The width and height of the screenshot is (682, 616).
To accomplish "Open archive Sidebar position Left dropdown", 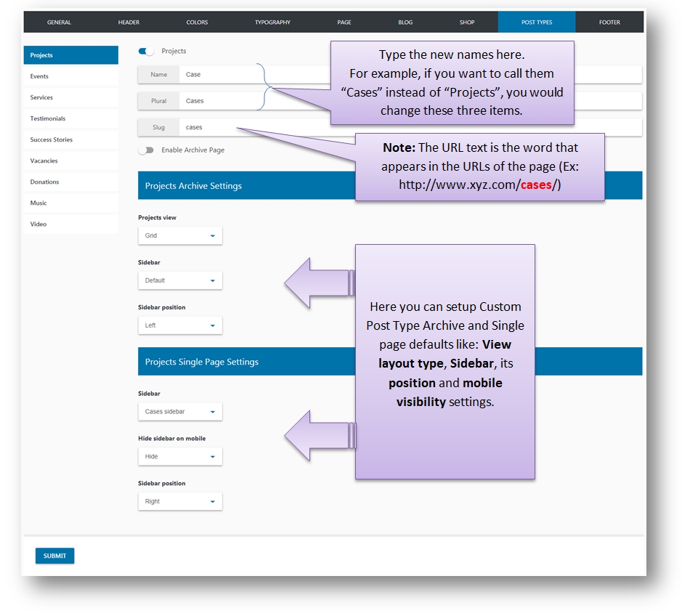I will point(180,325).
